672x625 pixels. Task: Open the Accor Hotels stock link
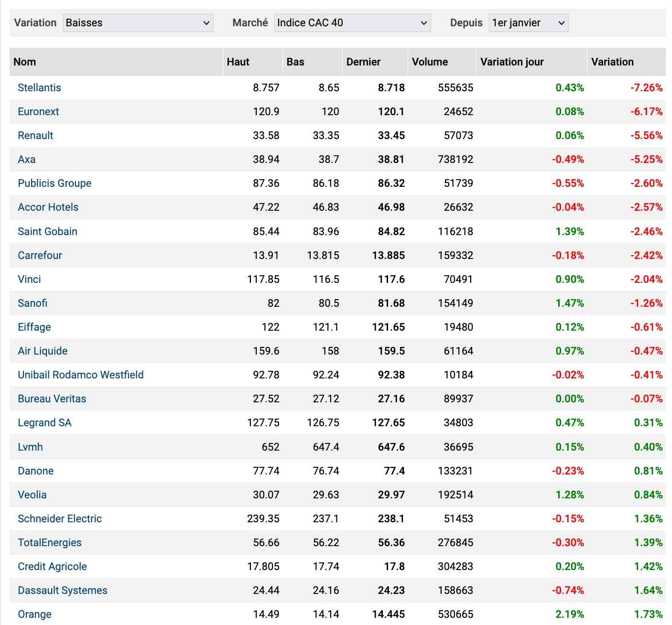48,207
